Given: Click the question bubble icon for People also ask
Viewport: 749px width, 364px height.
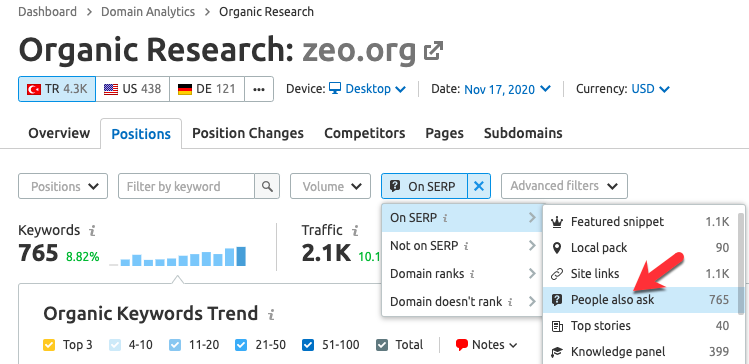Looking at the screenshot, I should pos(557,300).
